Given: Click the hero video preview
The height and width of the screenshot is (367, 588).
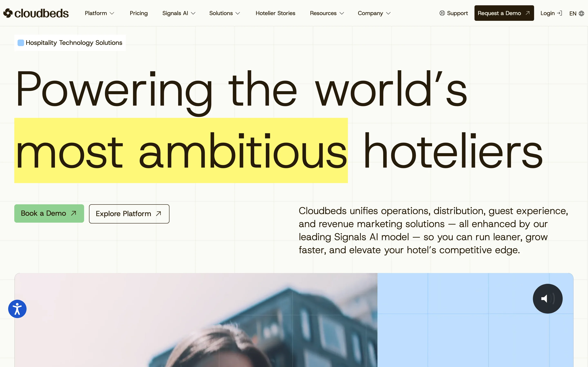Looking at the screenshot, I should 294,320.
